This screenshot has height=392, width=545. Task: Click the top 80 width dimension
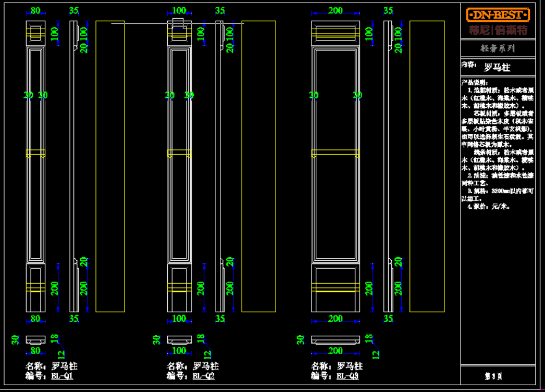tap(35, 10)
